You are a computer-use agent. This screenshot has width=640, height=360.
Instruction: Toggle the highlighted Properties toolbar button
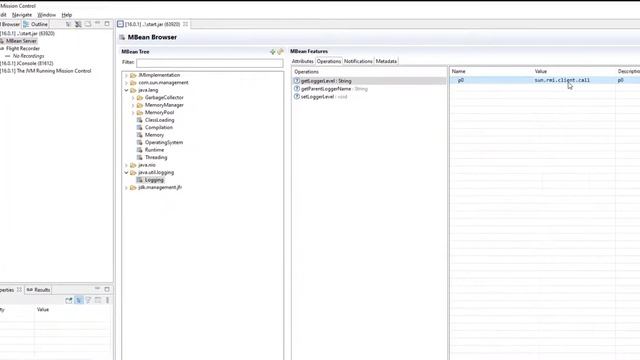pos(79,300)
